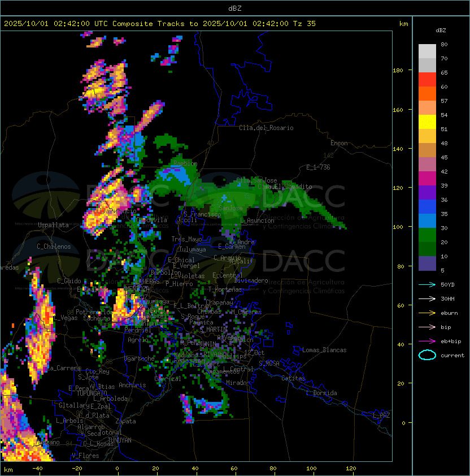Click the magenta eb+bip arrow symbol

(x=427, y=341)
